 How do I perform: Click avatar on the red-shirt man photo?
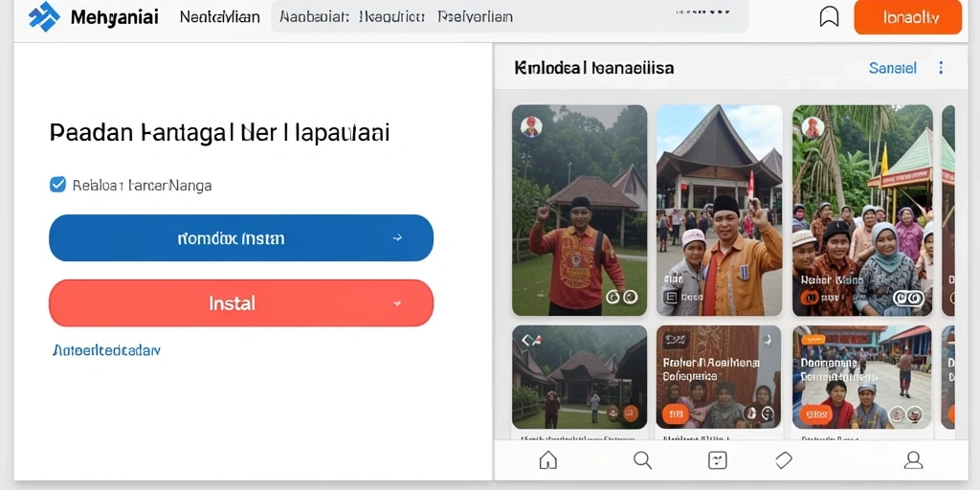pos(531,127)
